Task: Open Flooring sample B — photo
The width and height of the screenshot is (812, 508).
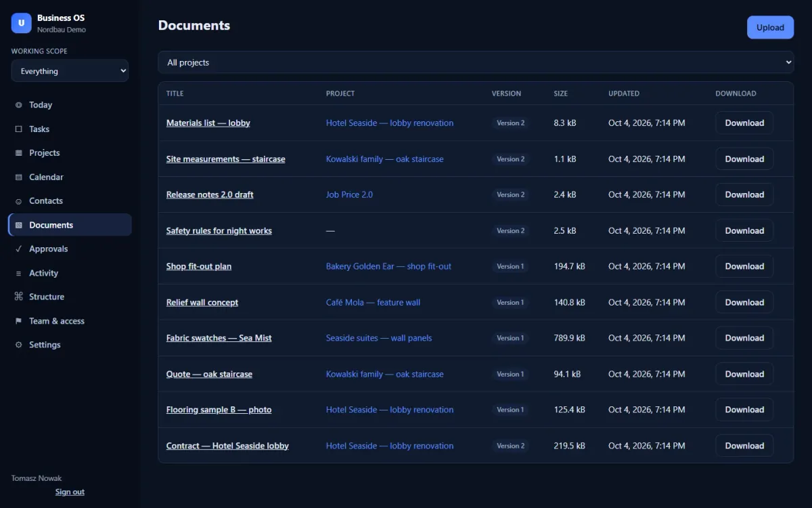Action: tap(219, 410)
